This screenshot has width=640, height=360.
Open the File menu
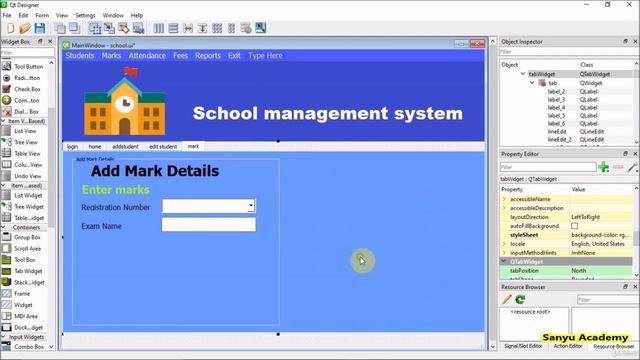pyautogui.click(x=7, y=15)
